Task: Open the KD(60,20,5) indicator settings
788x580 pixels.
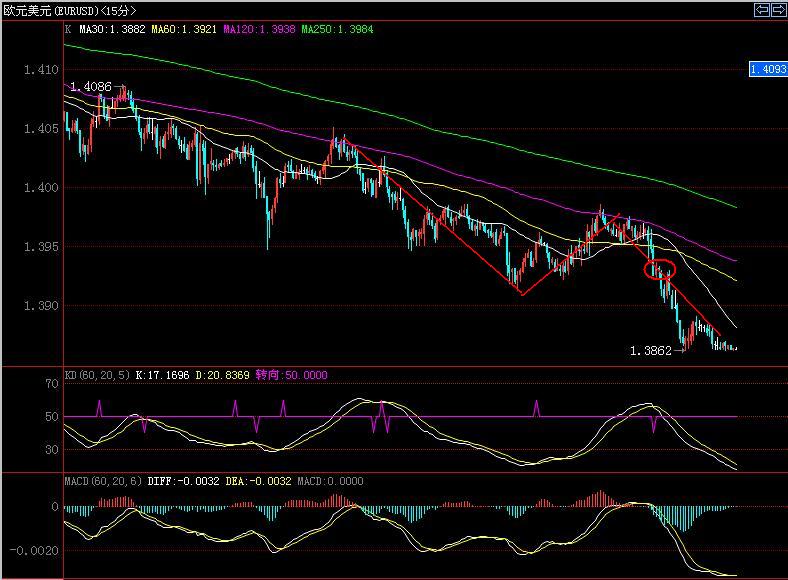Action: tap(98, 375)
